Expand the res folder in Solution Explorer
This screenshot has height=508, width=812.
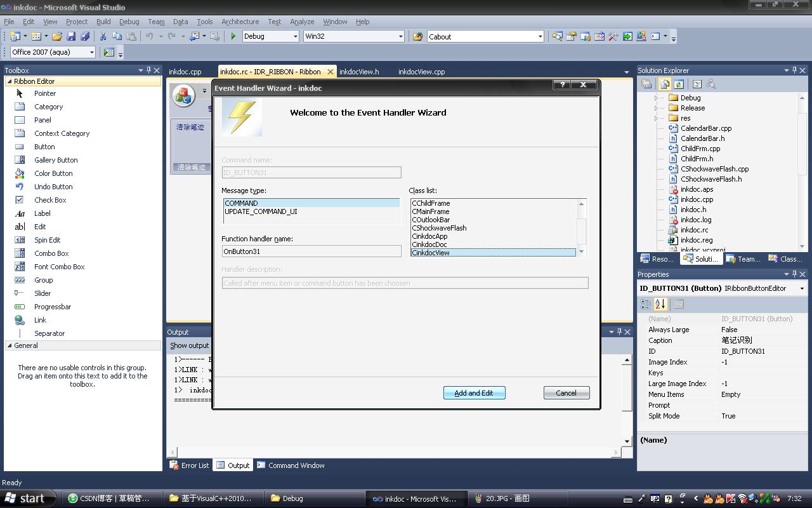[x=656, y=118]
